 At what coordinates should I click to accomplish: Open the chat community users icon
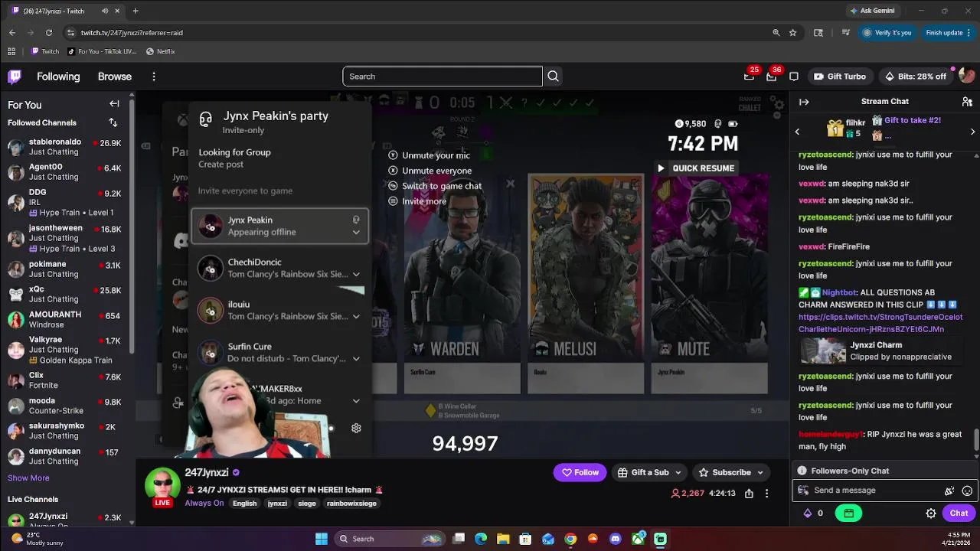coord(967,101)
